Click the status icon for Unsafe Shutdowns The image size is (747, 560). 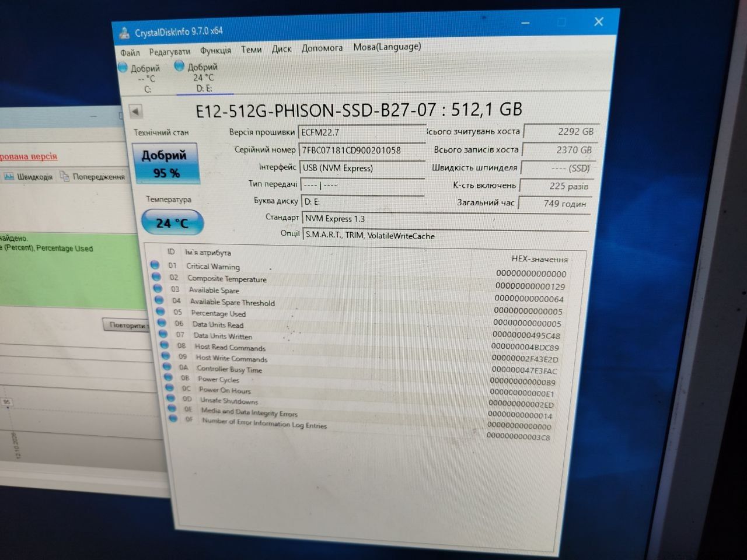[170, 398]
